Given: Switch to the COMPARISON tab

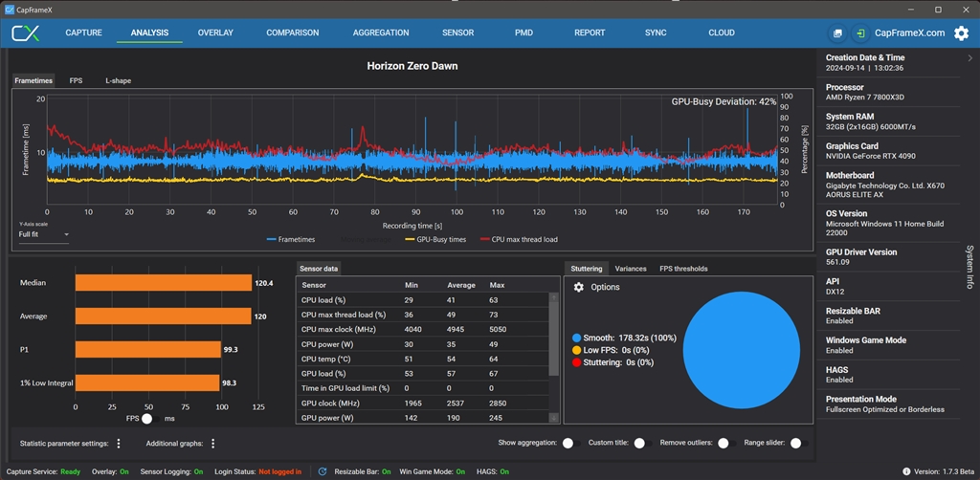Looking at the screenshot, I should 293,33.
